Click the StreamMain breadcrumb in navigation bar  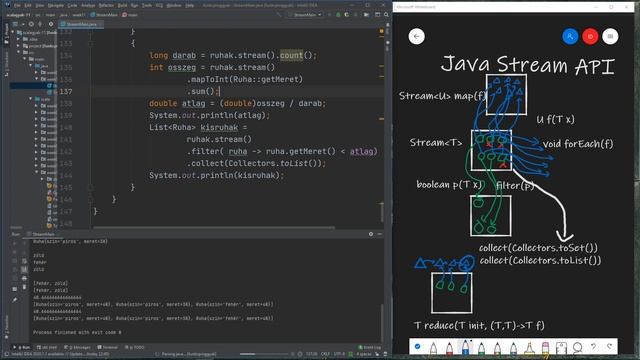pos(104,15)
